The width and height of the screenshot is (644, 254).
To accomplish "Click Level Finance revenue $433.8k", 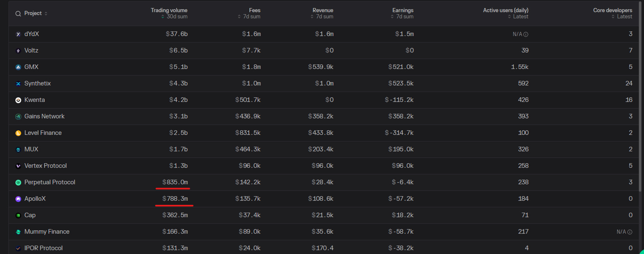I will click(321, 133).
